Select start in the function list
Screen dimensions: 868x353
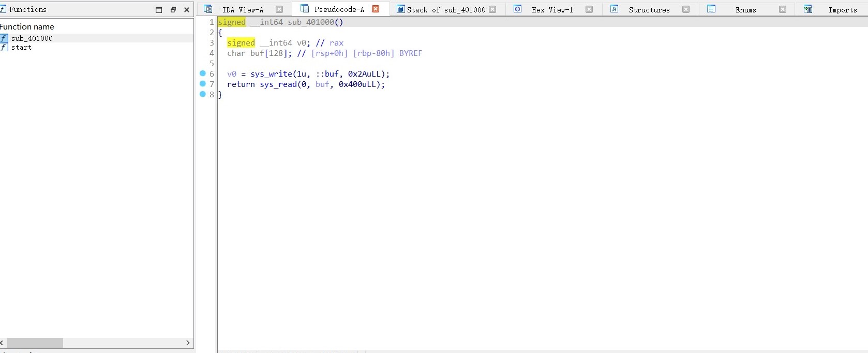[21, 48]
